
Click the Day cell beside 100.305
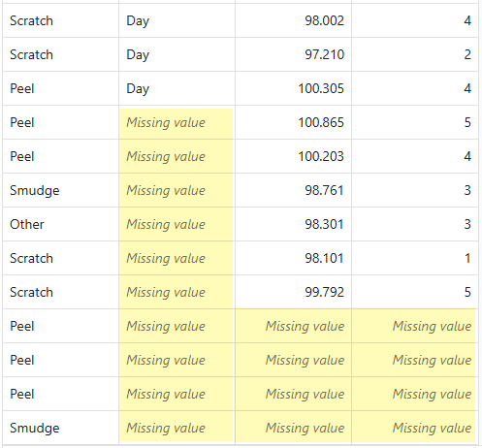click(x=177, y=88)
